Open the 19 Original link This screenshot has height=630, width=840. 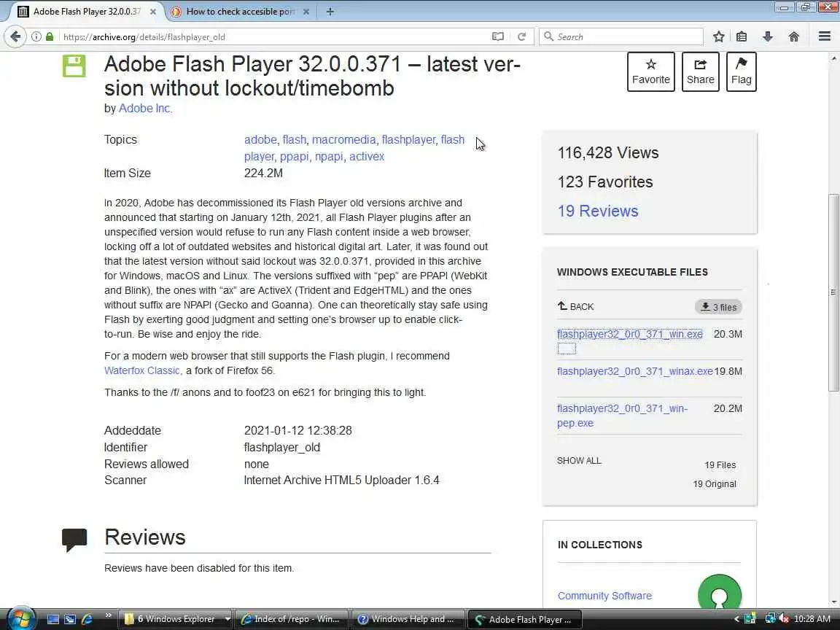(715, 483)
